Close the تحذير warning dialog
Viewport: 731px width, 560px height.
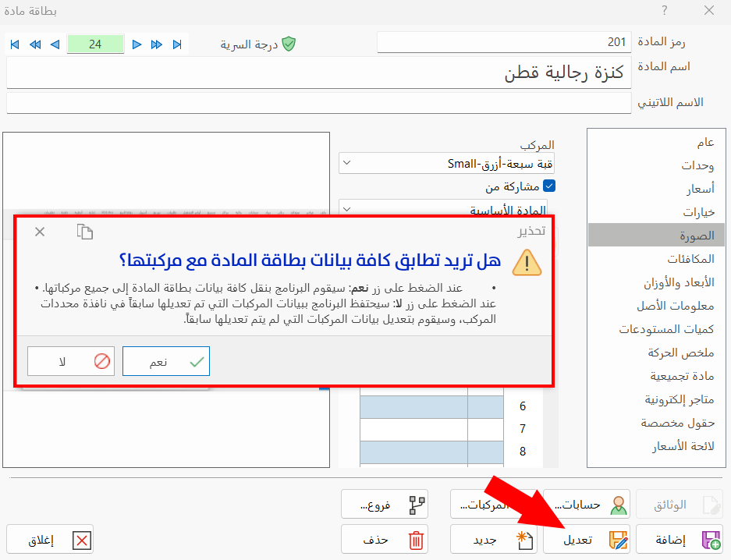(x=40, y=232)
